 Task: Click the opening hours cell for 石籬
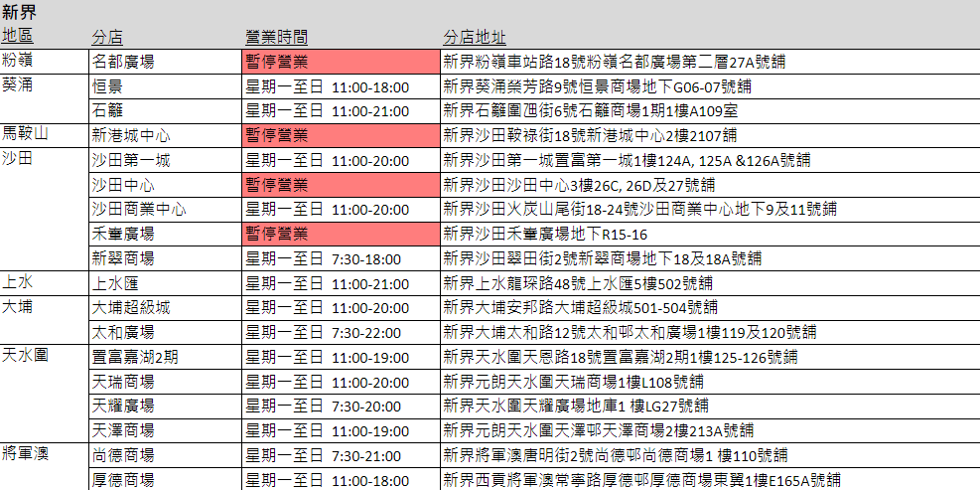[x=322, y=110]
